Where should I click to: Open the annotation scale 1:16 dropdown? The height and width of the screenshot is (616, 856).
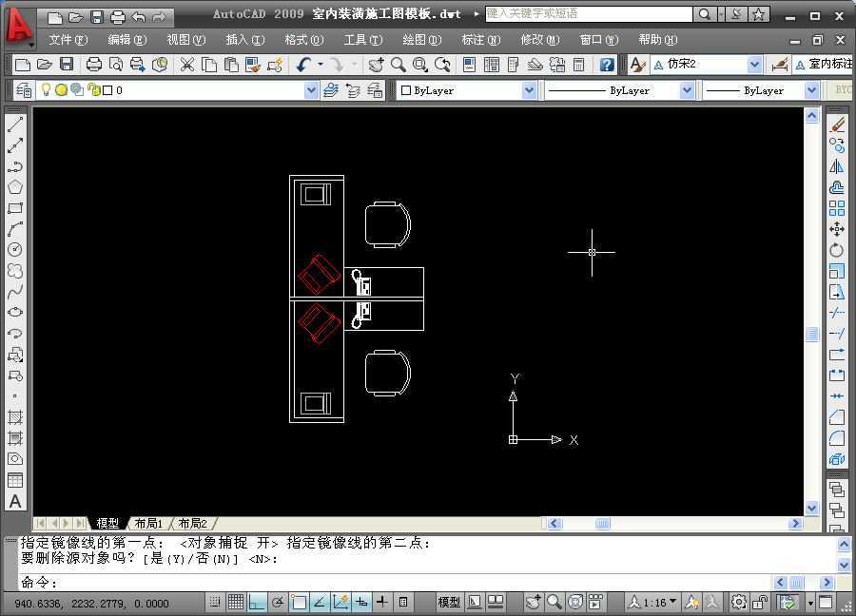pyautogui.click(x=652, y=603)
